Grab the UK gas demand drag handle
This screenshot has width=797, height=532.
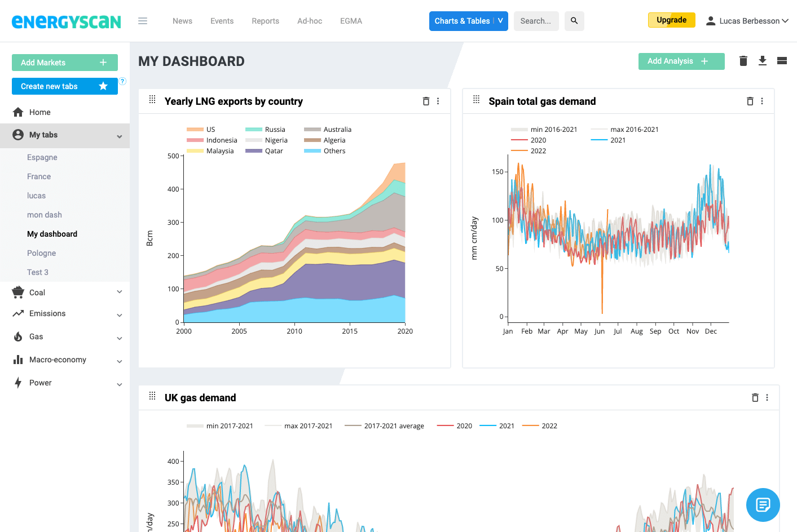point(152,396)
